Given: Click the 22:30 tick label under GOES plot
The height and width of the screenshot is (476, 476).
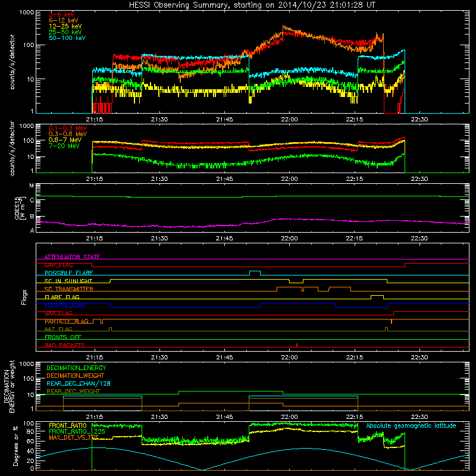Looking at the screenshot, I should pos(419,239).
